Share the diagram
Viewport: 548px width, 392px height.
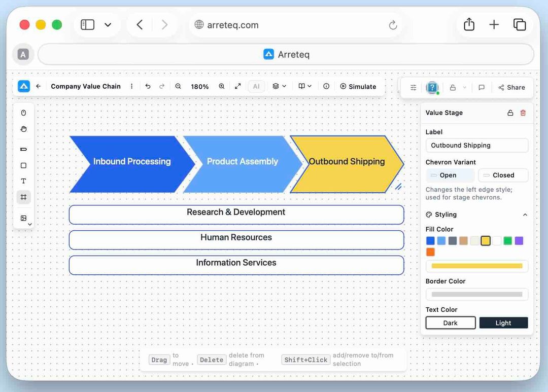pos(512,87)
